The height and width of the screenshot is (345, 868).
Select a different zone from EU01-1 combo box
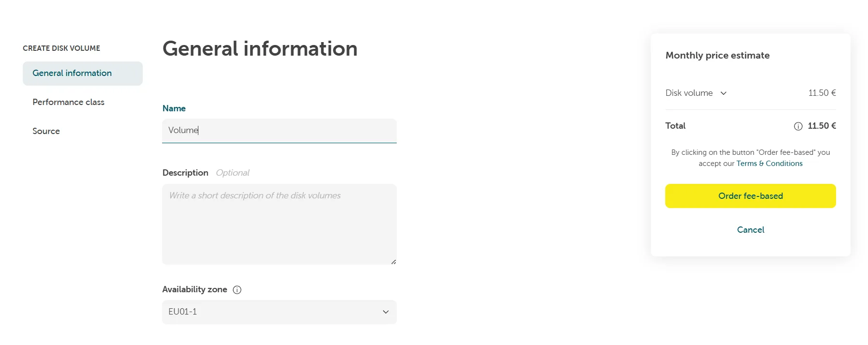pos(279,312)
